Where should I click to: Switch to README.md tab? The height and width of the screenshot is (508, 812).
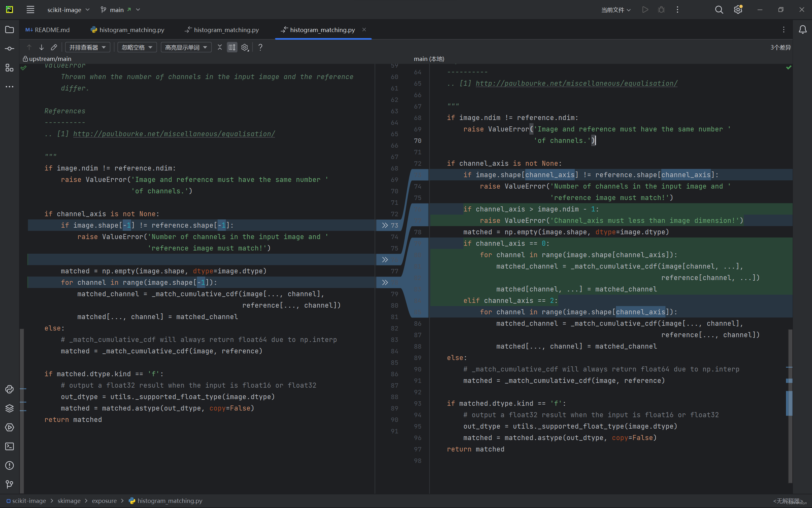pyautogui.click(x=48, y=30)
